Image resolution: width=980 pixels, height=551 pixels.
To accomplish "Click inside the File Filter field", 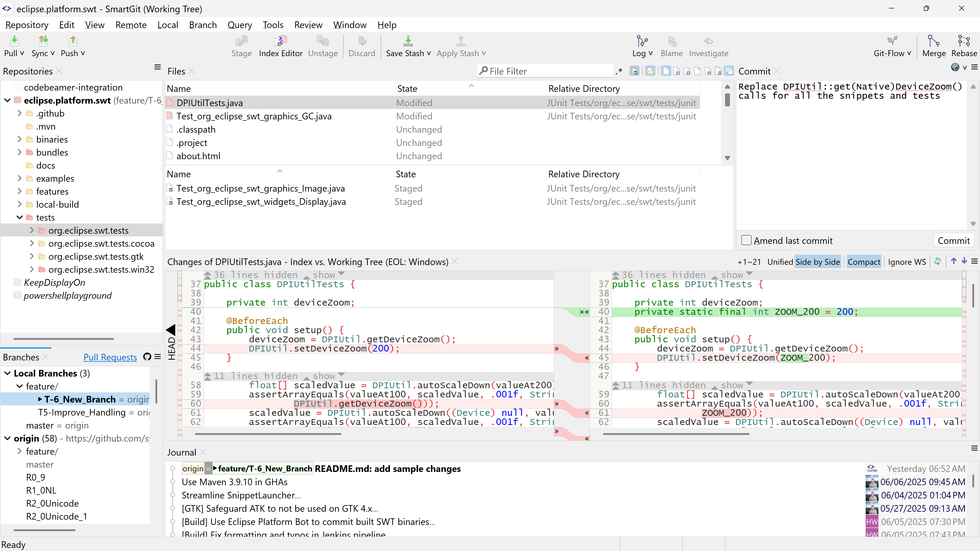I will (x=544, y=71).
